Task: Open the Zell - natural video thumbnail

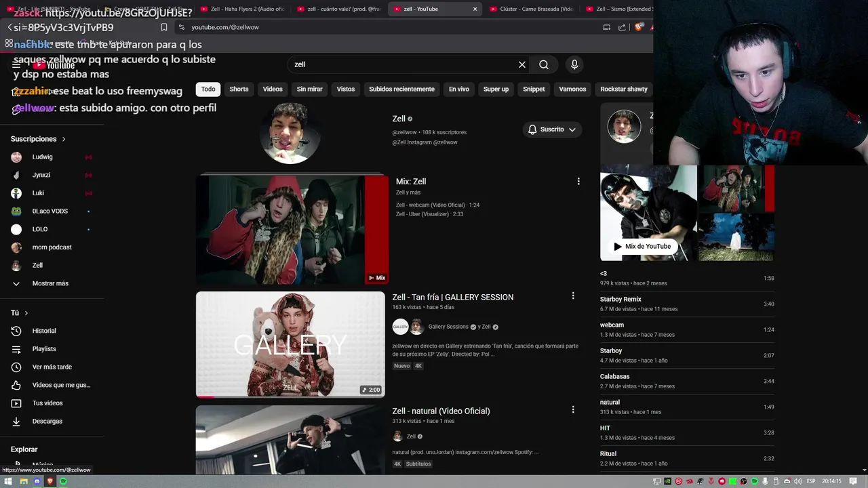Action: tap(290, 439)
